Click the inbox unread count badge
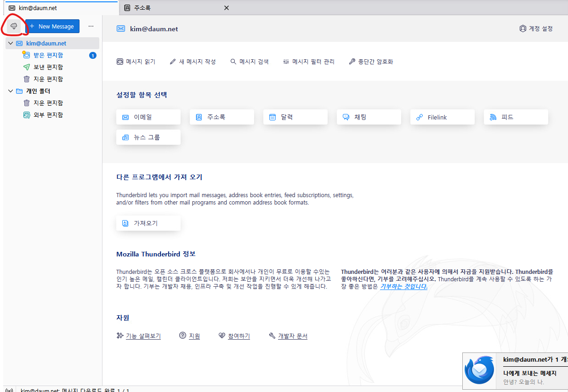Viewport: 568px width, 392px height. tap(93, 56)
